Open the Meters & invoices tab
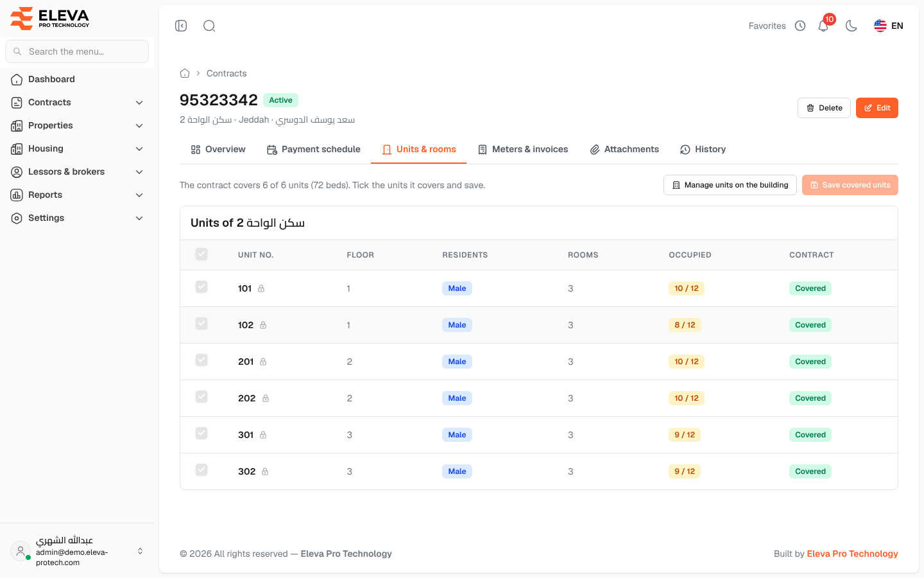Screen dimensions: 924x578 point(523,149)
